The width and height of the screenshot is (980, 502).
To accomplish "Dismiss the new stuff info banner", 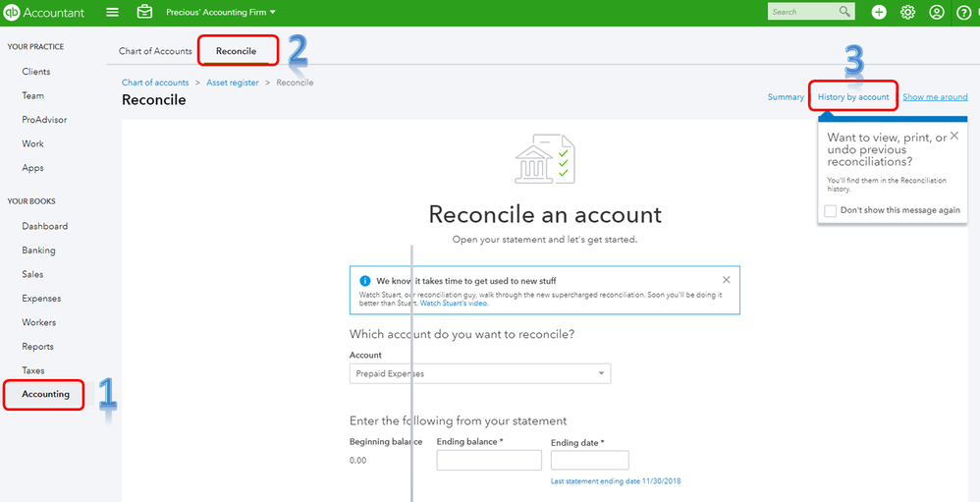I will 726,279.
